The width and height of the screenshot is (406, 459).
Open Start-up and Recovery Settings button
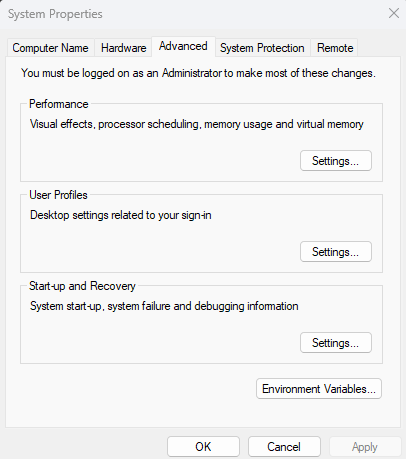pyautogui.click(x=336, y=343)
